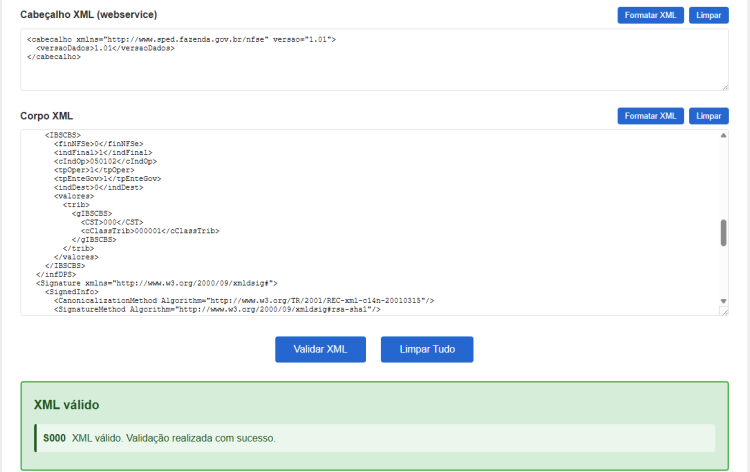Viewport: 750px width, 472px height.
Task: Click the Corpo XML scrollbar thumb
Action: 723,233
